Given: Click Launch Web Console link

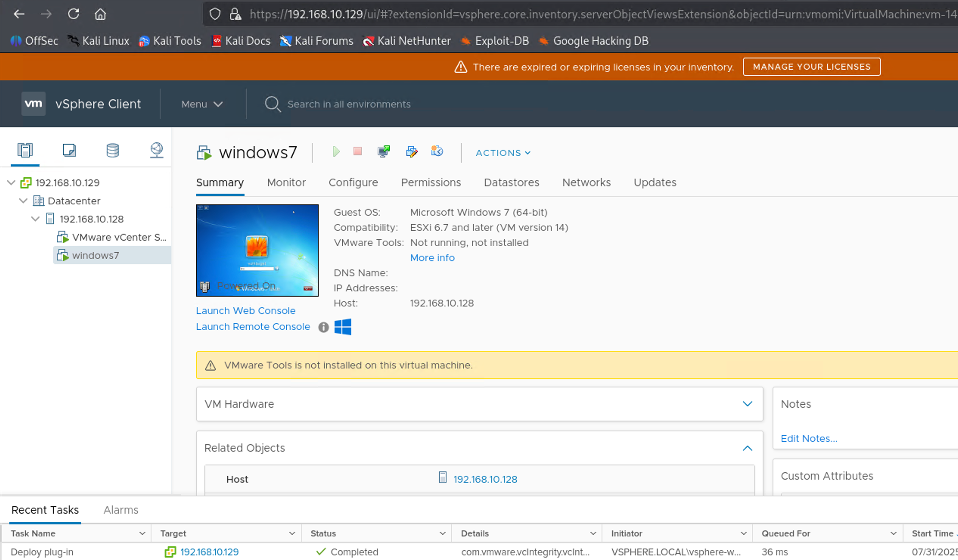Looking at the screenshot, I should tap(246, 311).
